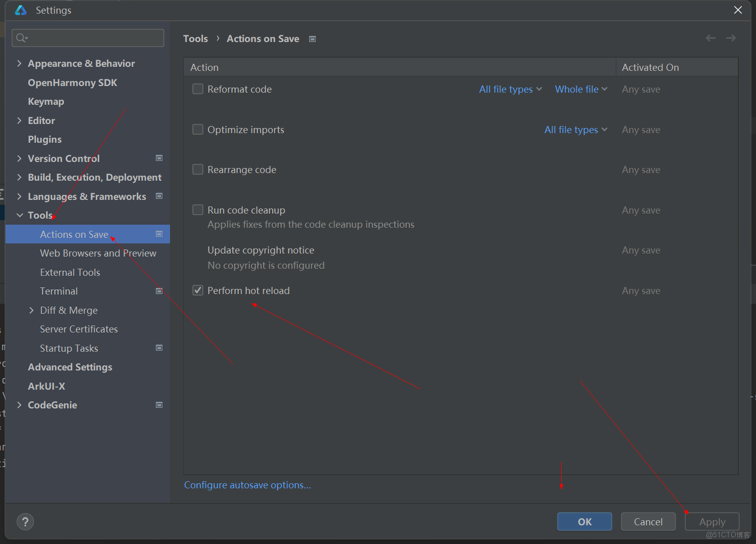
Task: Click the icon next to the Actions on Save title
Action: (313, 39)
